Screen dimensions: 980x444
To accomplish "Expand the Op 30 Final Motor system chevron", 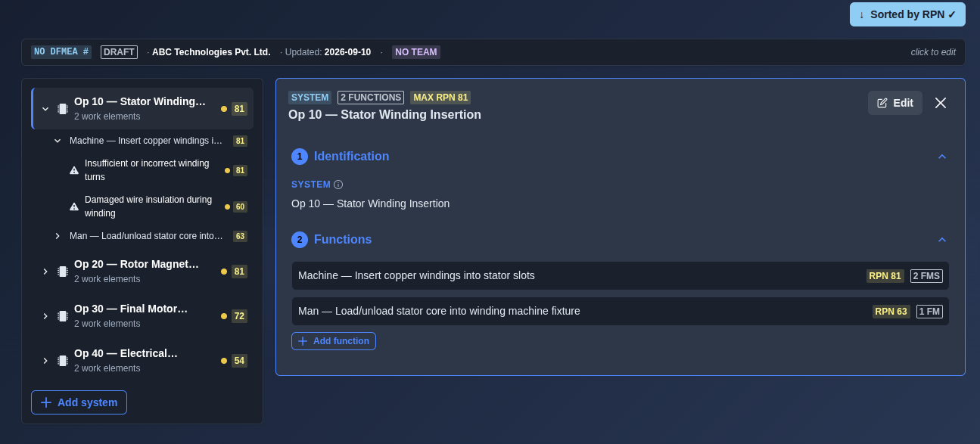I will (x=45, y=316).
